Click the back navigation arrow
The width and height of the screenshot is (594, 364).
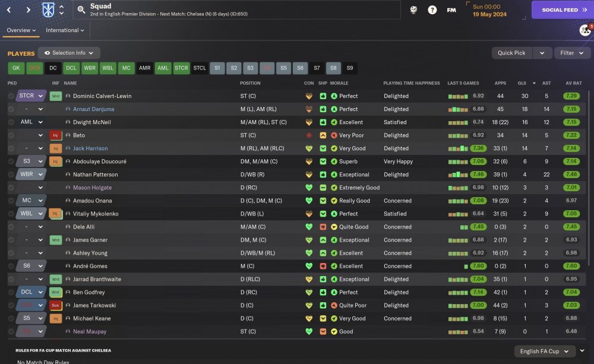(x=9, y=10)
